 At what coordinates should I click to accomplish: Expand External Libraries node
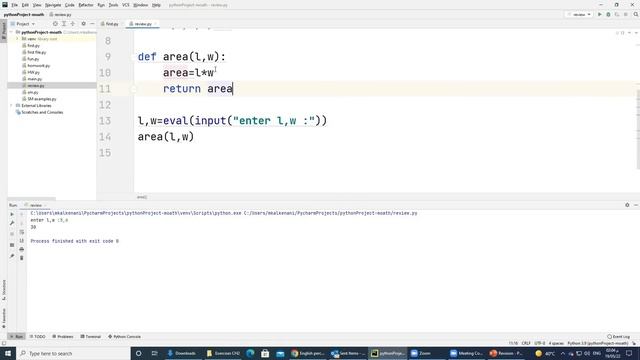(11, 106)
